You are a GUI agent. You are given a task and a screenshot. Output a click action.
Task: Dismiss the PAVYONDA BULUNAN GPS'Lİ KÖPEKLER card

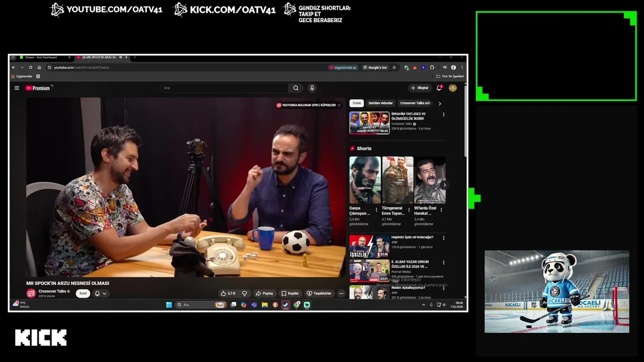tap(339, 105)
